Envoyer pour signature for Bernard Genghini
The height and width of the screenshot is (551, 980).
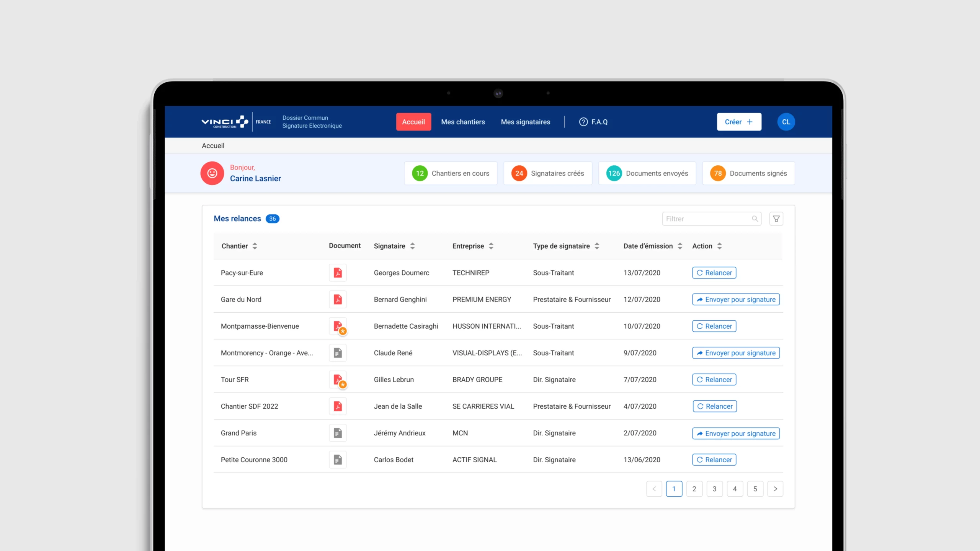[736, 300]
